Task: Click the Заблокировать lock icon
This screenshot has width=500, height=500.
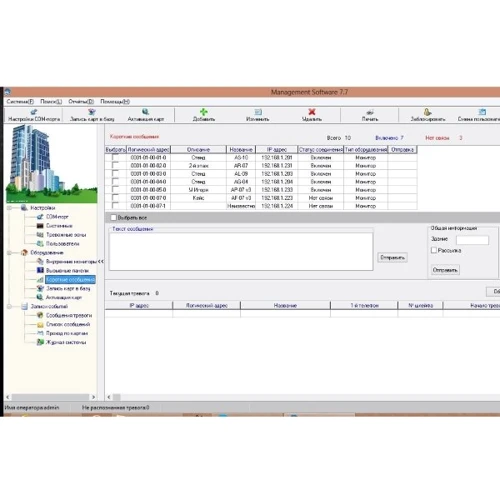Action: click(x=428, y=112)
